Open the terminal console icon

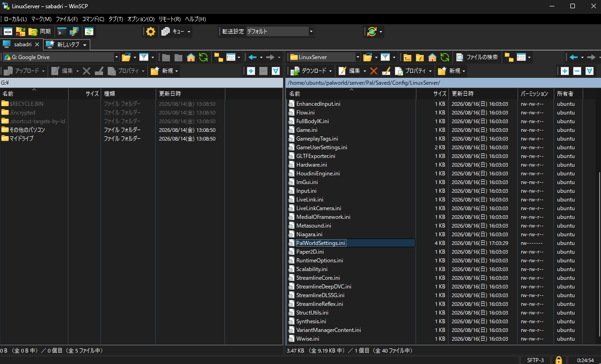click(62, 32)
